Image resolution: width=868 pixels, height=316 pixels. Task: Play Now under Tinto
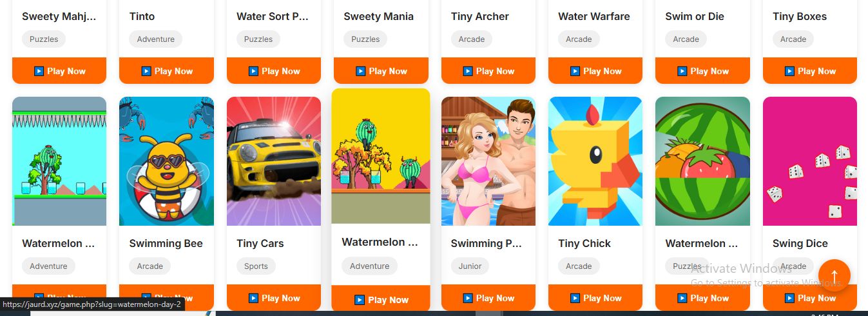pyautogui.click(x=166, y=71)
